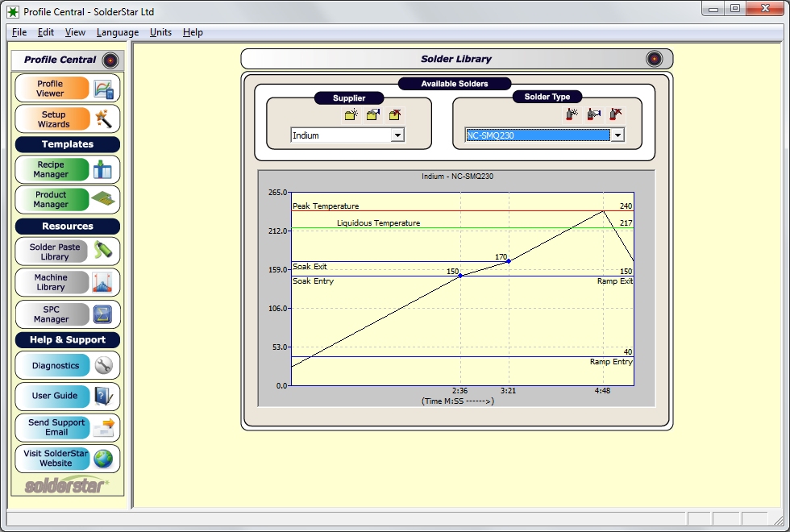Click Send Support Email

[x=68, y=427]
